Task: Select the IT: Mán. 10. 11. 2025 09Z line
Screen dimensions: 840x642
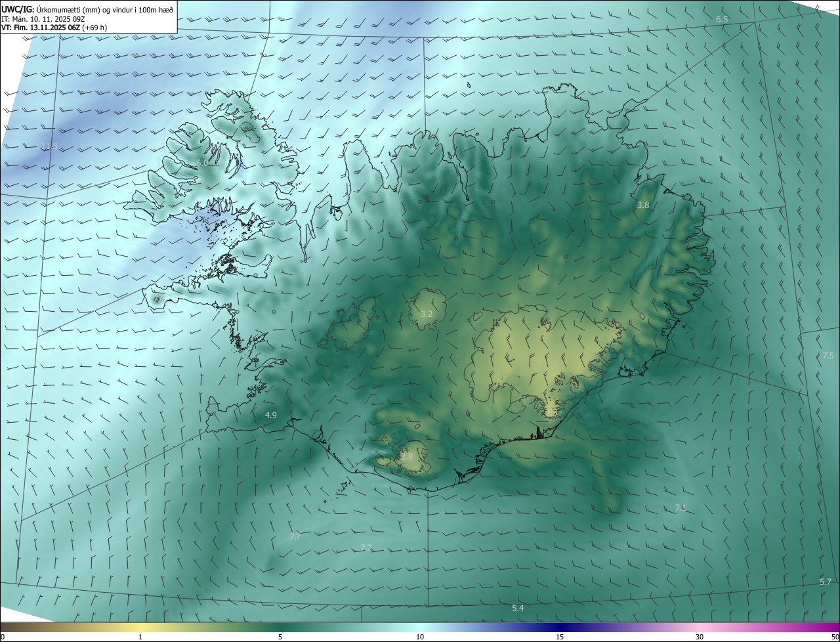Action: (x=43, y=19)
